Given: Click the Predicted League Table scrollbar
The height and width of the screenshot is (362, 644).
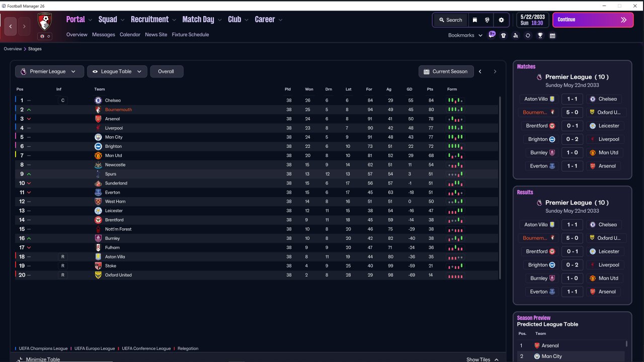Looking at the screenshot, I should pyautogui.click(x=626, y=344).
